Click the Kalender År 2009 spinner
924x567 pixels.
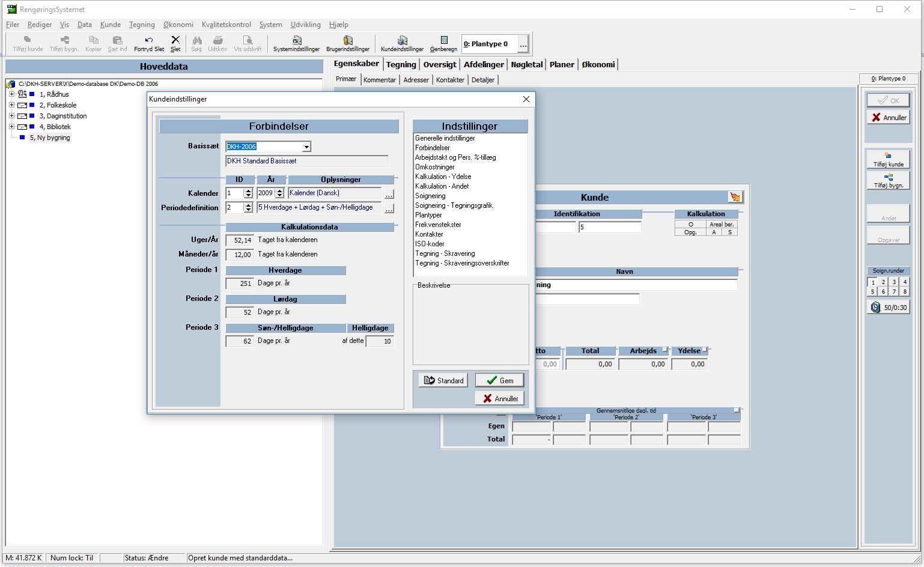(279, 193)
